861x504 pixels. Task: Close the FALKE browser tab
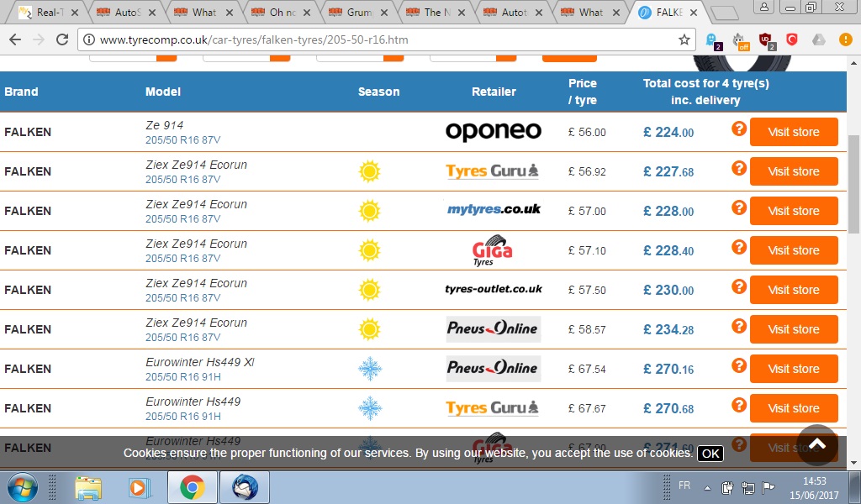pyautogui.click(x=694, y=13)
